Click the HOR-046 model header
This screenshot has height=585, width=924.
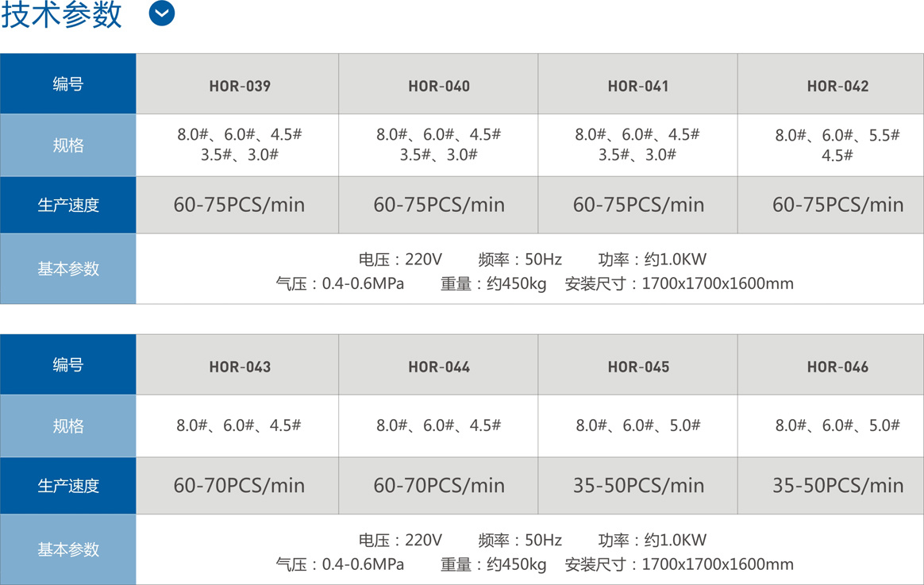837,367
